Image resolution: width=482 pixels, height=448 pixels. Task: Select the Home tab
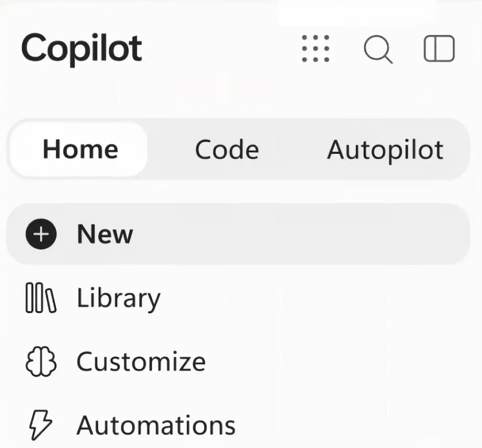click(x=79, y=149)
